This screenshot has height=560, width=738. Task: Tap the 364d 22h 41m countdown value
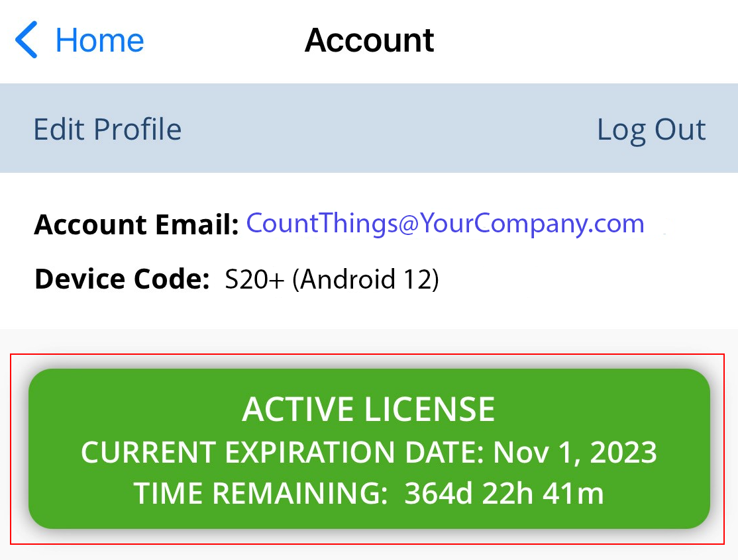click(x=504, y=493)
